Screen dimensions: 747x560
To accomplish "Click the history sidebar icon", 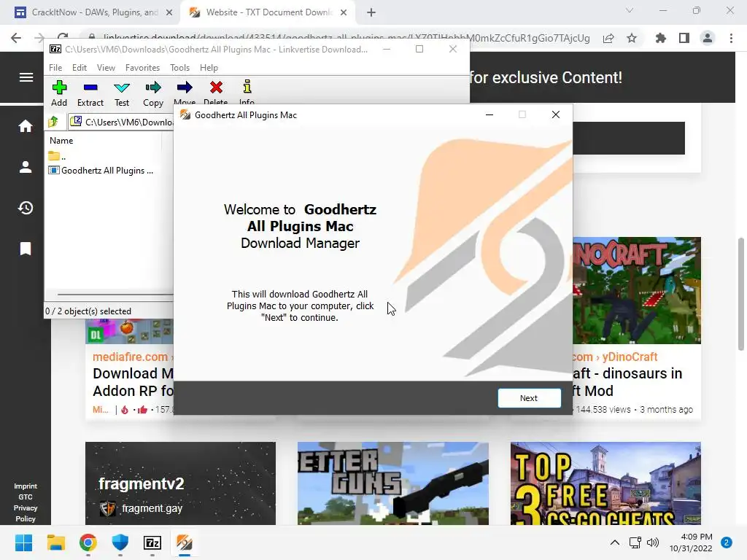I will coord(26,208).
